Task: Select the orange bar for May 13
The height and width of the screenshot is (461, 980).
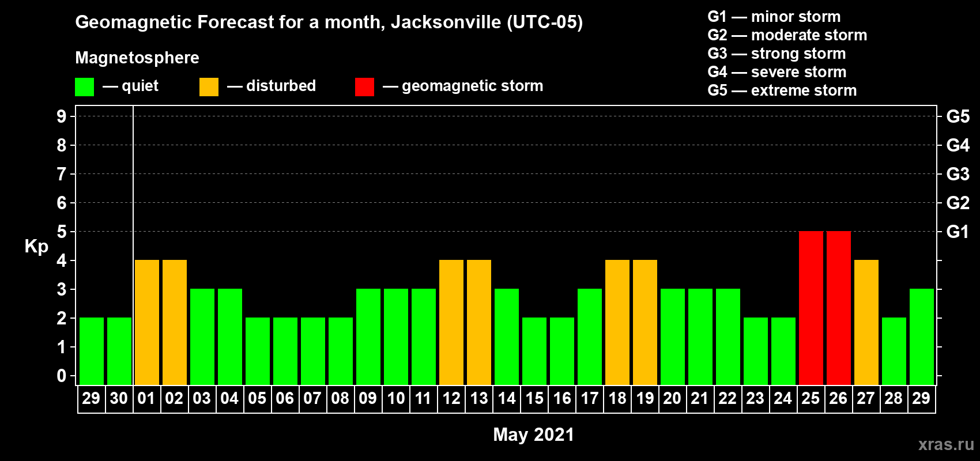Action: 479,323
